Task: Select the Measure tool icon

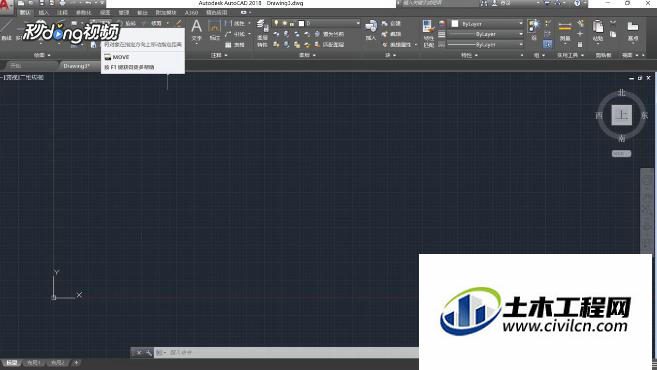Action: pos(565,31)
